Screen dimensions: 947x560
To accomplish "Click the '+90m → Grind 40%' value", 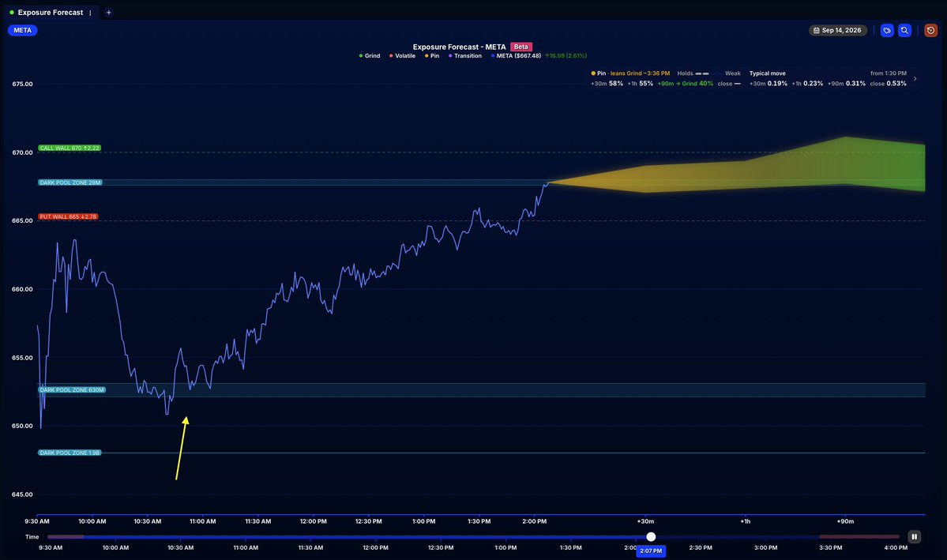I will point(686,84).
